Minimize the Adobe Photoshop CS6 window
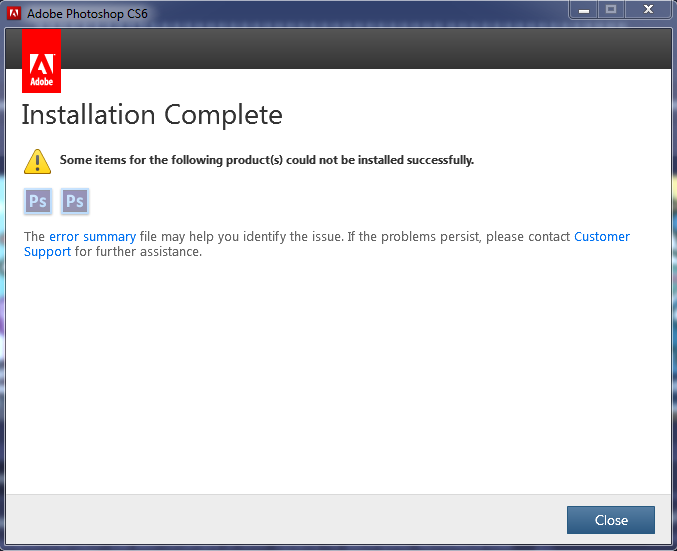 (584, 10)
